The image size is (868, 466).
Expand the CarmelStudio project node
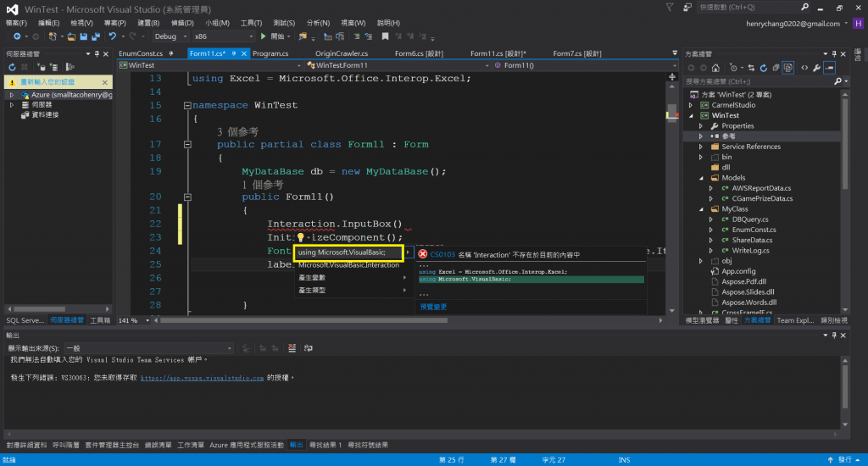691,105
